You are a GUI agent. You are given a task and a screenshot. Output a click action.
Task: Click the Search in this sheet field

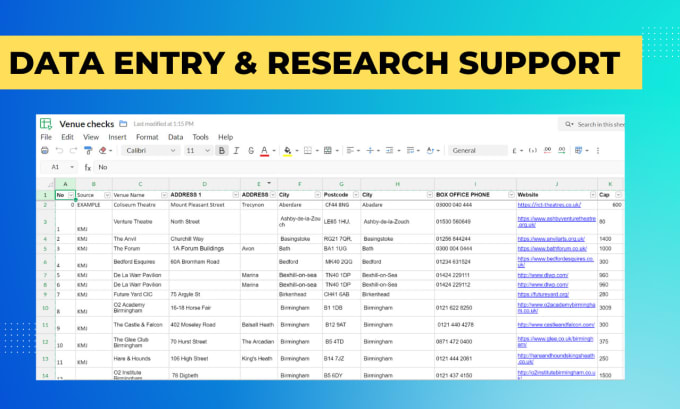[594, 124]
